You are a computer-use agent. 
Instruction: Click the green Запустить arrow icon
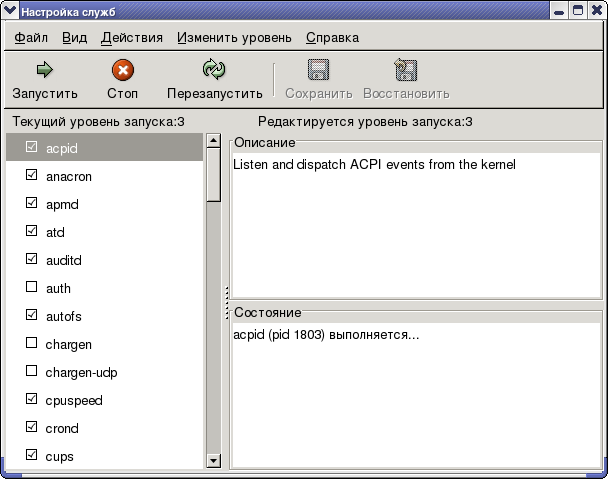click(44, 70)
